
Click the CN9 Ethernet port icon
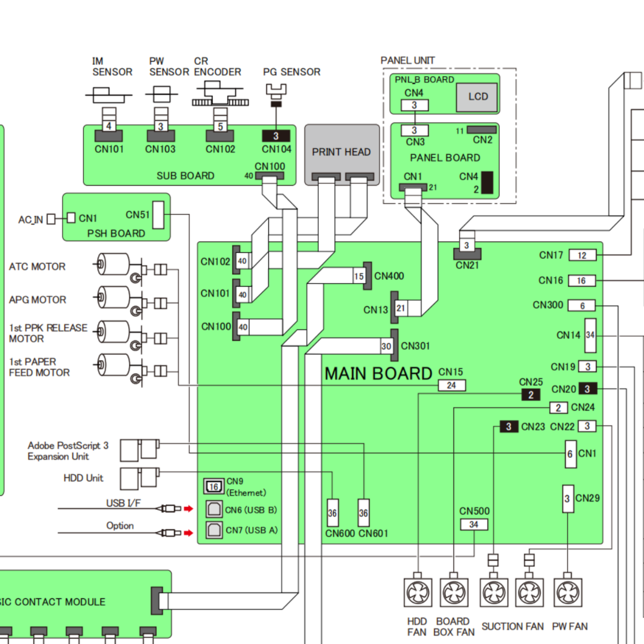click(x=214, y=486)
